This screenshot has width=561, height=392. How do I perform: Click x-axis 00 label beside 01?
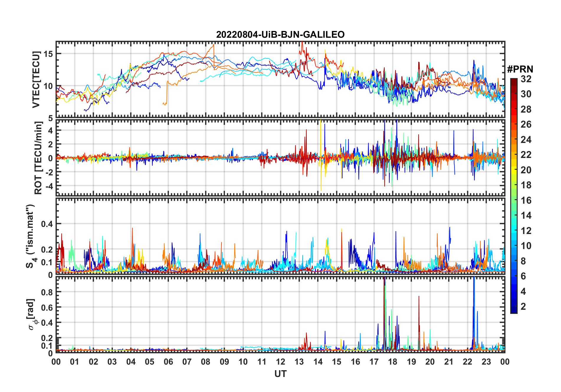pyautogui.click(x=56, y=362)
